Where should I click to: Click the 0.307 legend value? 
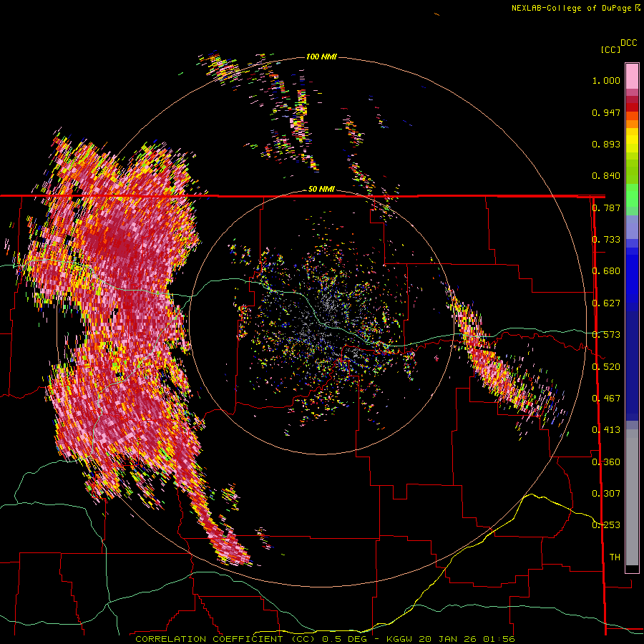point(606,494)
